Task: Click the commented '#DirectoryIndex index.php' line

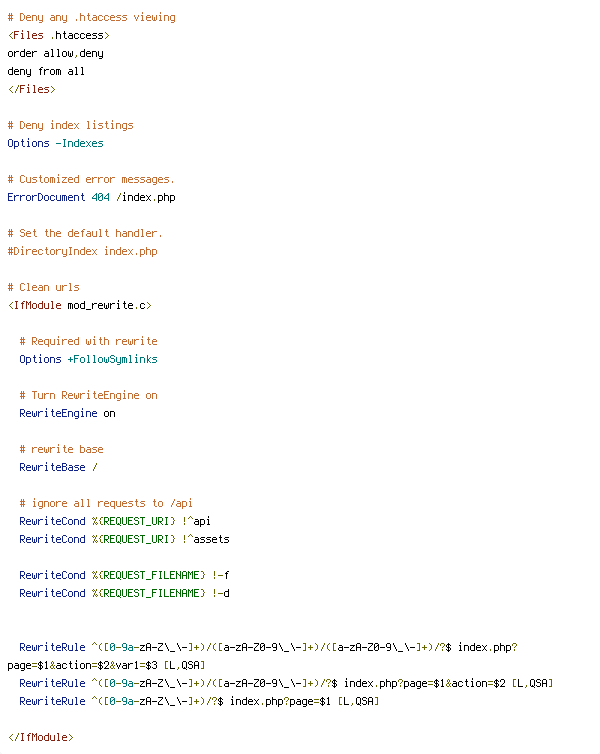Action: (x=82, y=251)
